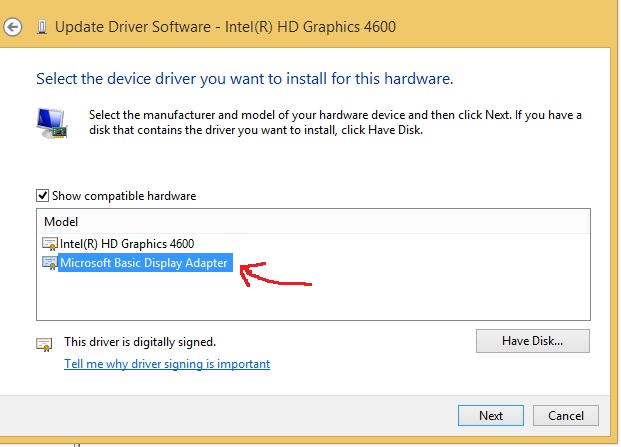
Task: Click the monitor hardware icon beside the instructions
Action: 52,123
